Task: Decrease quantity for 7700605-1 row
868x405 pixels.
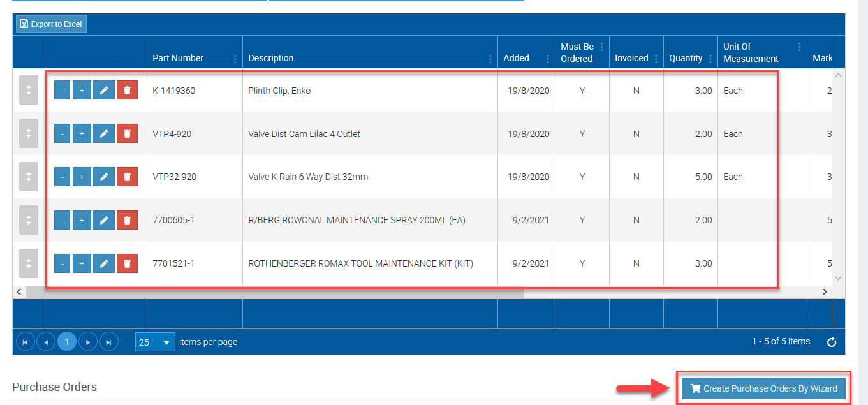Action: click(x=62, y=220)
